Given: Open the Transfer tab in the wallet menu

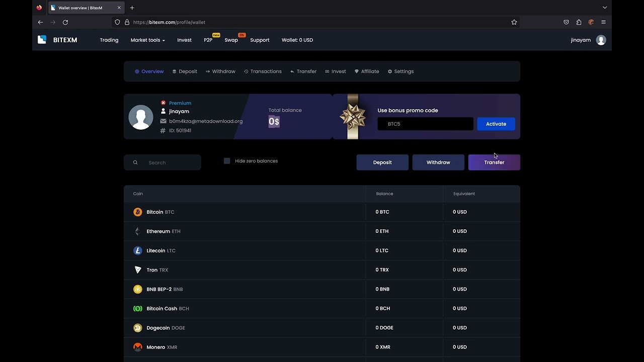Looking at the screenshot, I should pyautogui.click(x=303, y=71).
